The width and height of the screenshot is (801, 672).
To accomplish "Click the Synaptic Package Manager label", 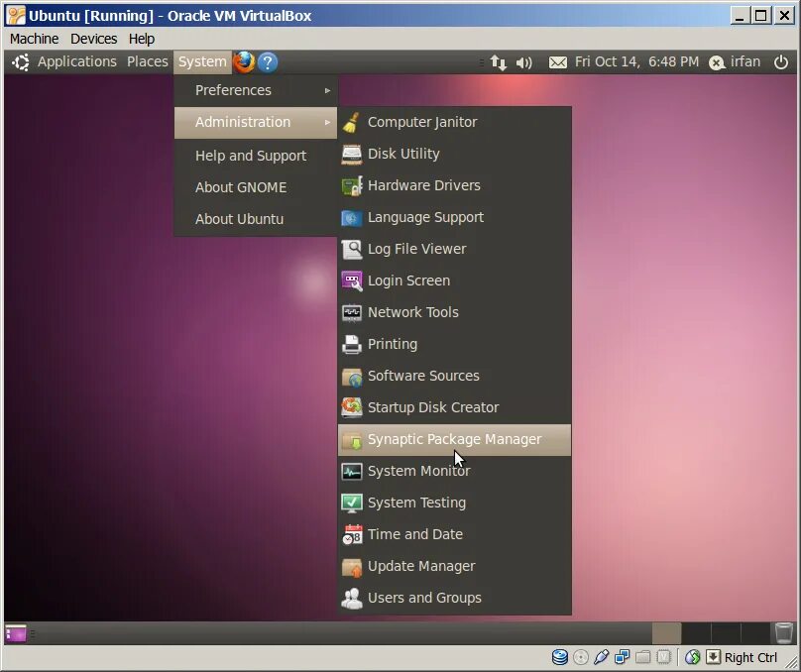I will point(454,439).
